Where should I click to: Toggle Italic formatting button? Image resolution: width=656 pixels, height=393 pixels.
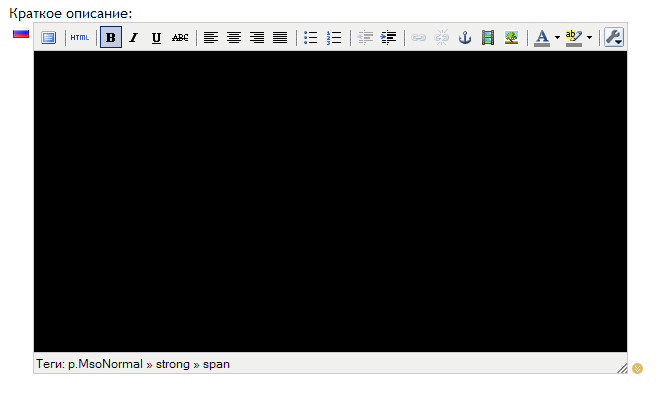pos(133,37)
